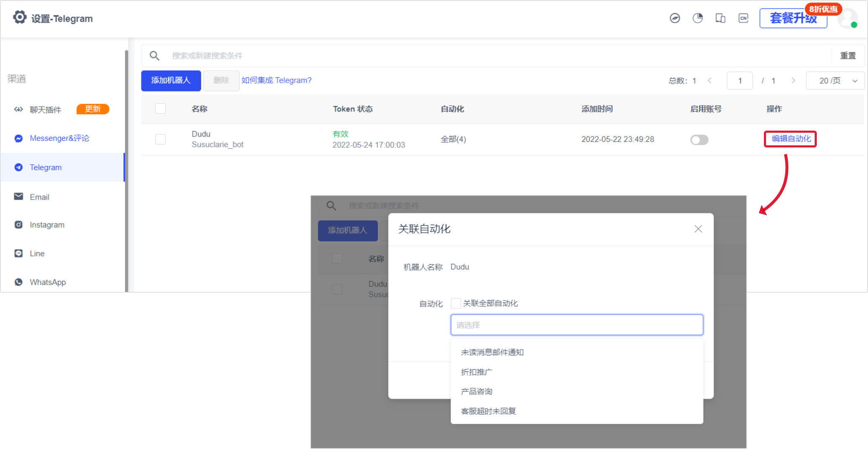The image size is (868, 449).
Task: Open 聊天插件 channel in sidebar
Action: point(63,109)
